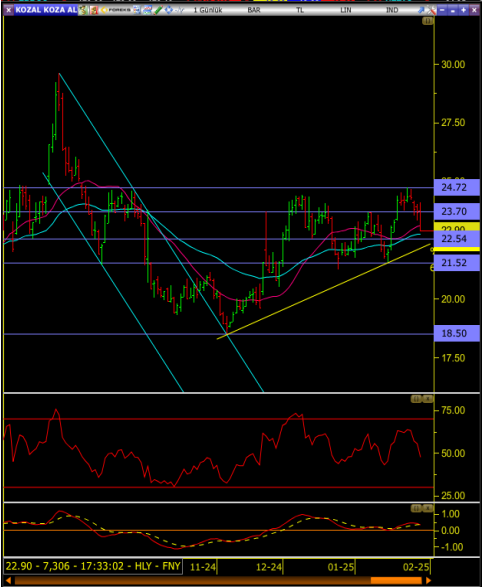The width and height of the screenshot is (483, 588).
Task: Open the TL currency dropdown
Action: [x=300, y=10]
